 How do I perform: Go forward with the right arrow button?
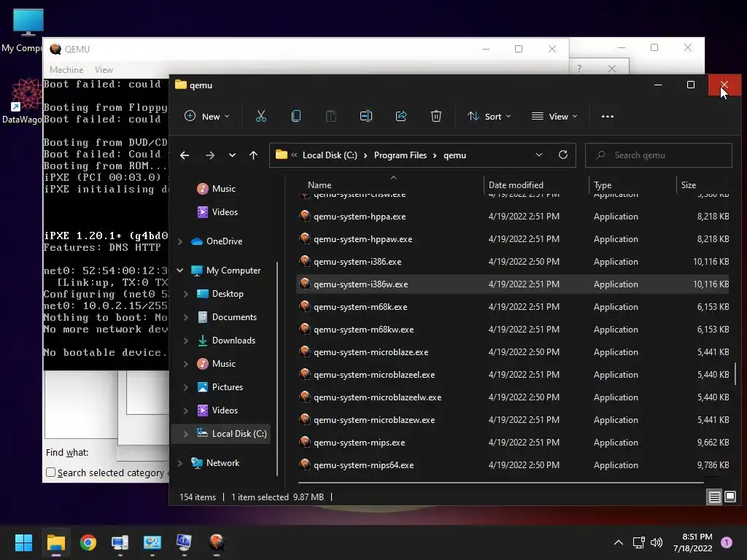coord(209,155)
